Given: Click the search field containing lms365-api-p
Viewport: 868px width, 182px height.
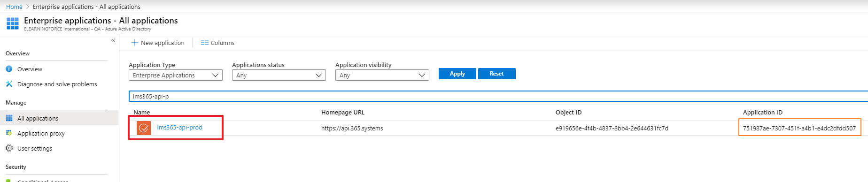Looking at the screenshot, I should pos(498,96).
